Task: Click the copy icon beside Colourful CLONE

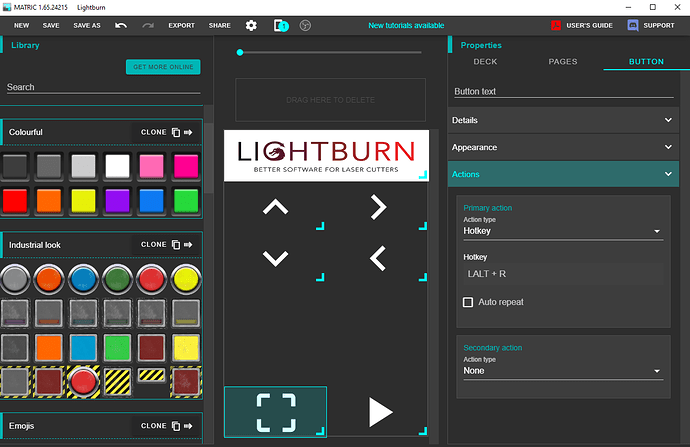Action: coord(176,132)
